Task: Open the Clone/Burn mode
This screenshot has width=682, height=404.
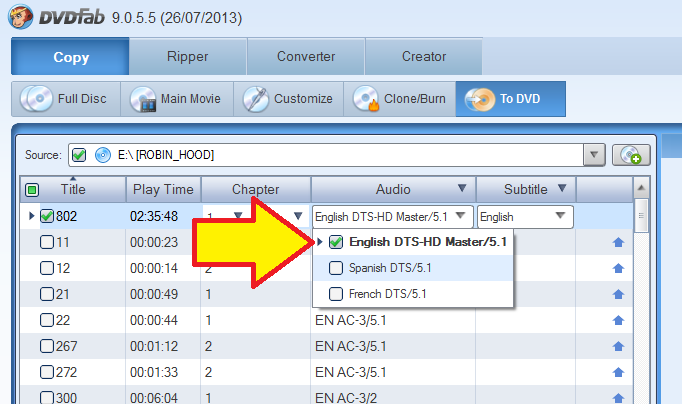Action: [400, 99]
